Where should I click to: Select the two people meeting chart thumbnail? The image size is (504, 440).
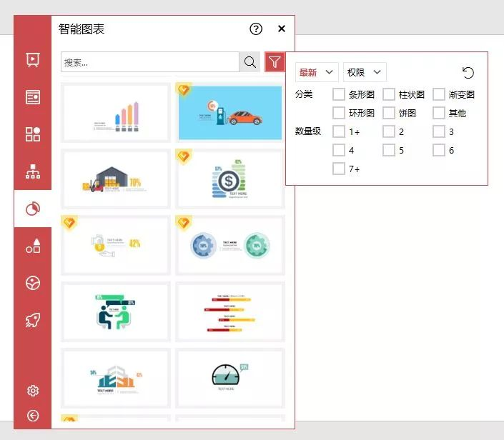[116, 312]
